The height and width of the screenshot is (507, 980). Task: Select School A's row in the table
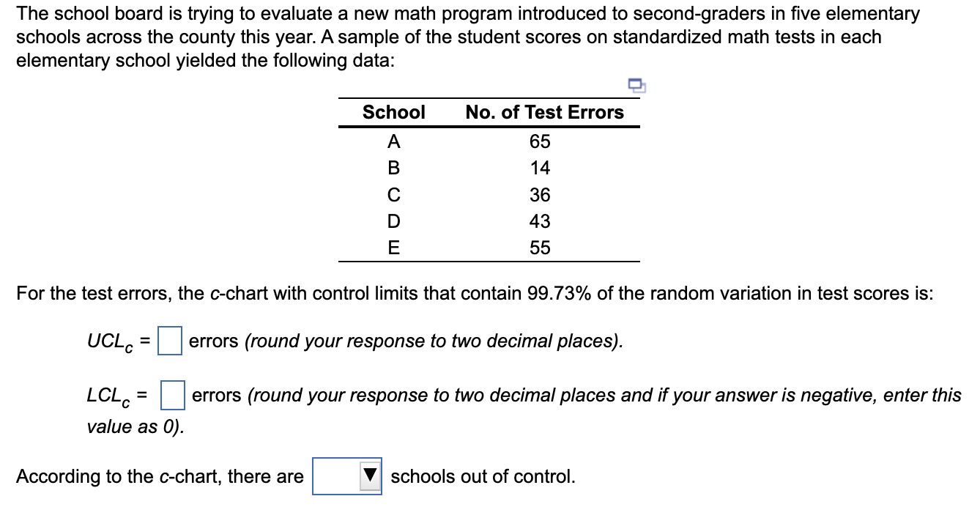tap(394, 141)
